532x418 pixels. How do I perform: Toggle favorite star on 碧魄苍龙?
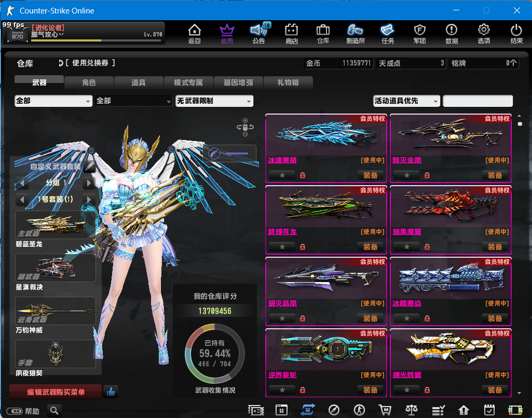(282, 247)
